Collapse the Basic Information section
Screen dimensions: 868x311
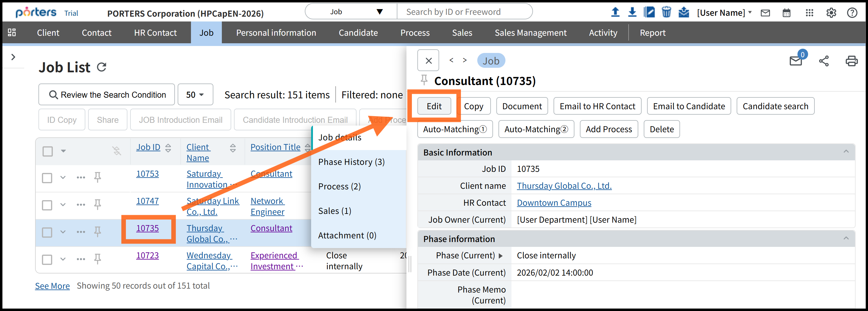[846, 152]
